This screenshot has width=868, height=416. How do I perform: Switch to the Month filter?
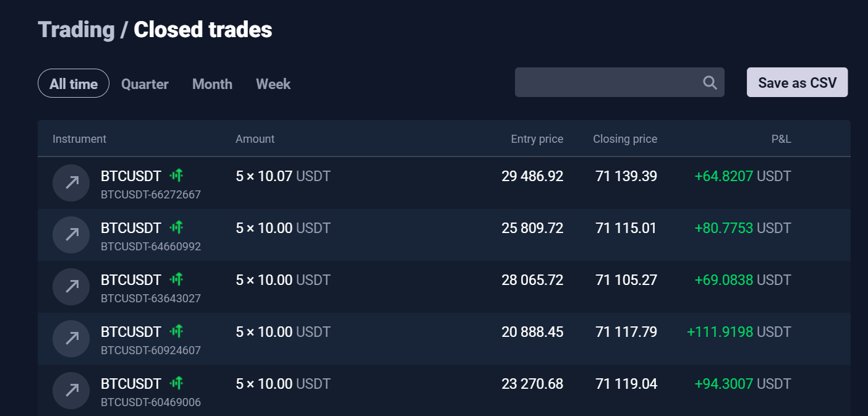(x=212, y=84)
